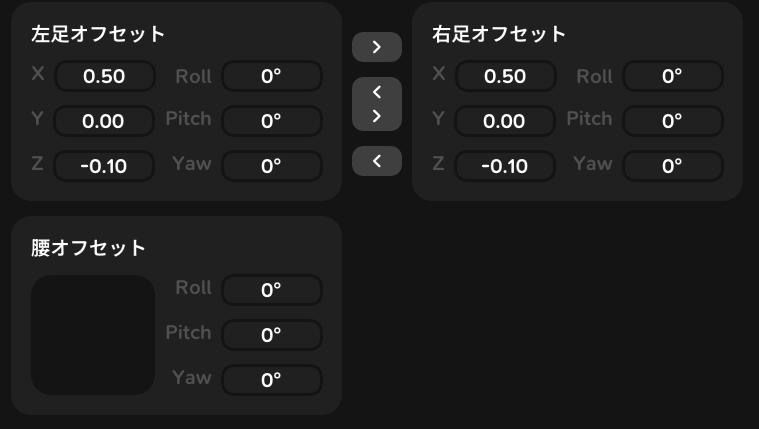Click the right foot Yaw angle field
The width and height of the screenshot is (759, 429).
(672, 166)
